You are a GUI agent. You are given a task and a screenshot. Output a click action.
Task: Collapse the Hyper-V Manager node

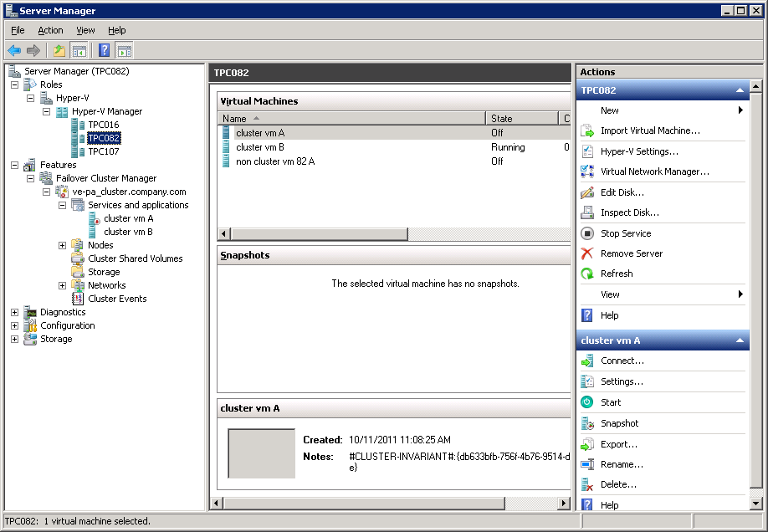[46, 111]
